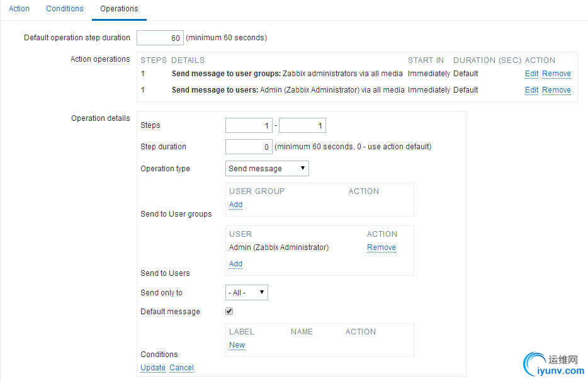Click the default operation step duration field
The width and height of the screenshot is (588, 381).
click(160, 38)
